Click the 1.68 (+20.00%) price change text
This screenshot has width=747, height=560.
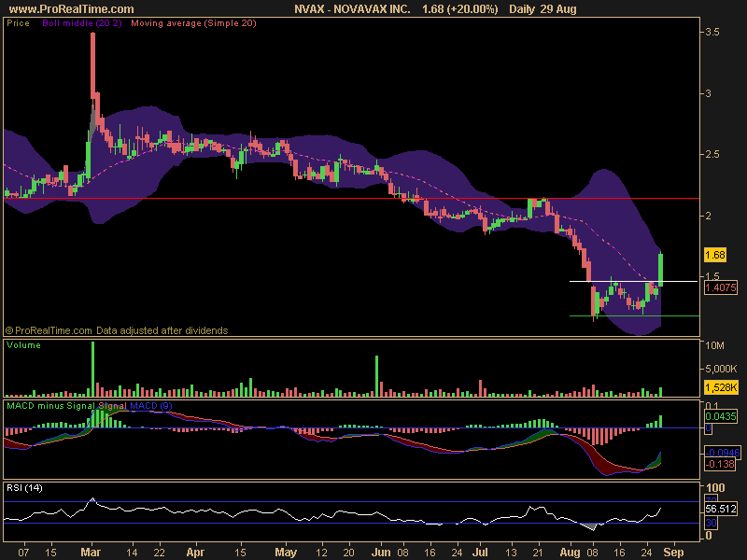(x=459, y=8)
